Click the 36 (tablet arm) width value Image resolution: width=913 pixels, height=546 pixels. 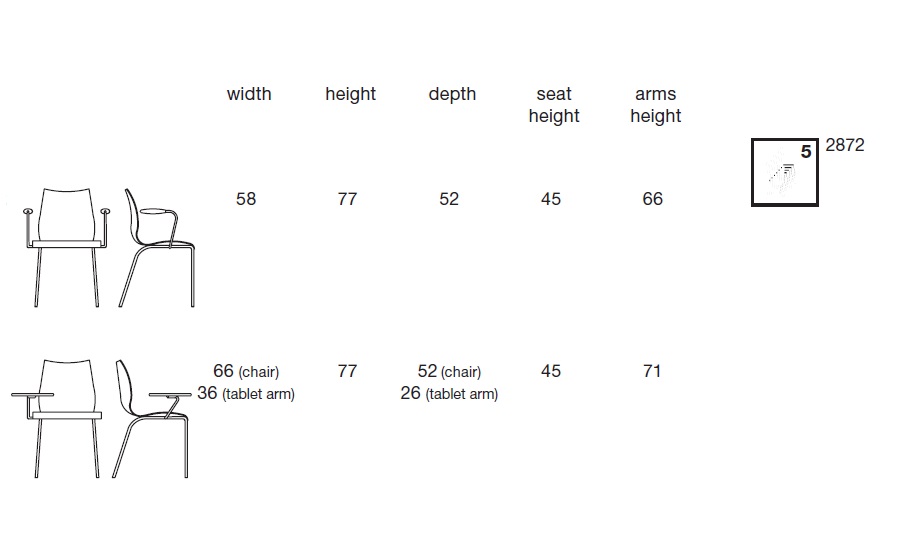pos(246,393)
